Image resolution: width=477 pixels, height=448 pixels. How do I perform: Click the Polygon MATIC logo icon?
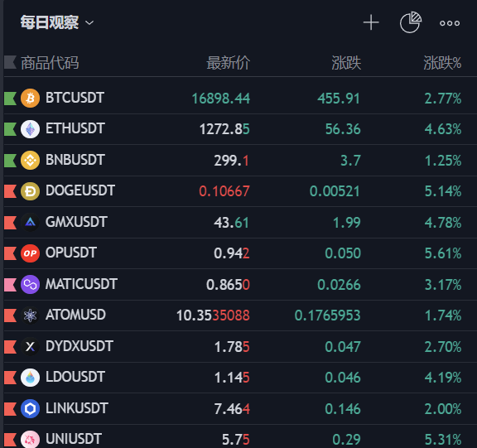coord(30,285)
